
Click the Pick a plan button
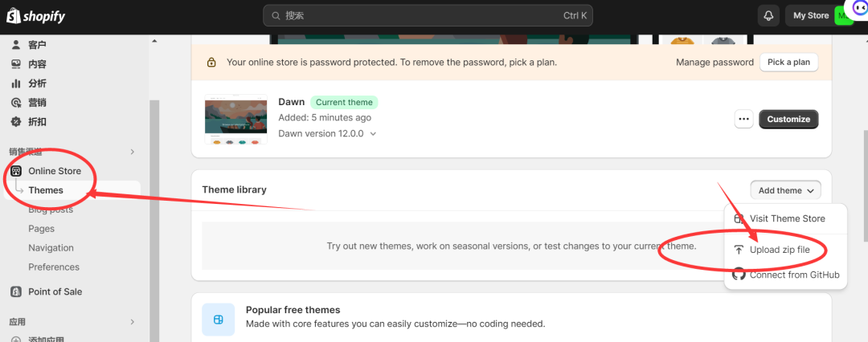(x=788, y=62)
